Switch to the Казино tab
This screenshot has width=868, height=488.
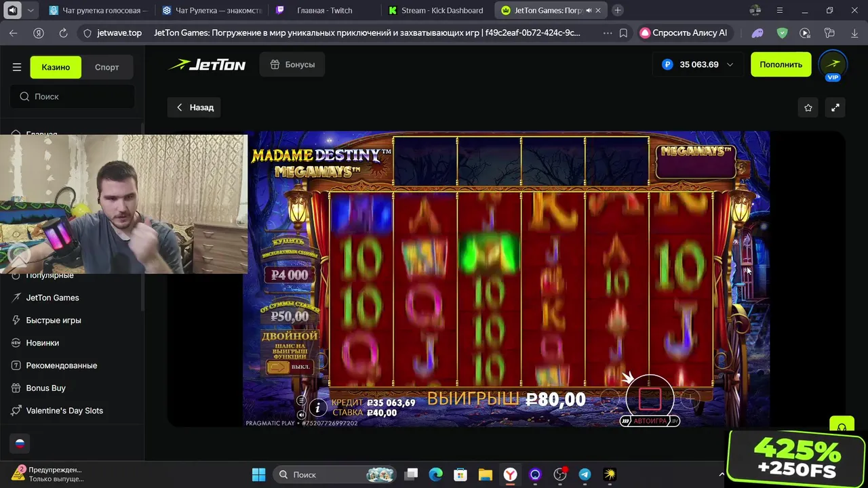[x=56, y=67]
